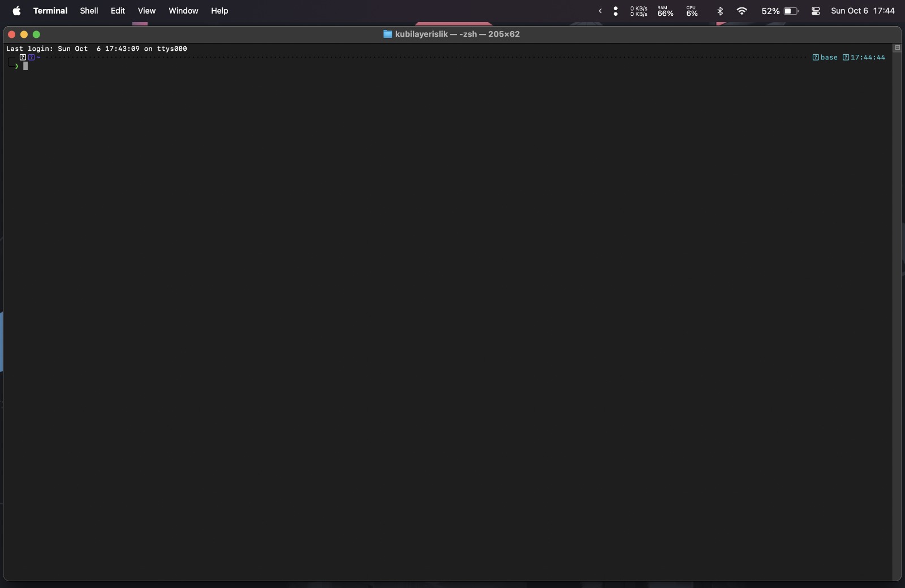This screenshot has width=905, height=588.
Task: Click the Sun Oct 6 17:44 clock
Action: tap(863, 11)
